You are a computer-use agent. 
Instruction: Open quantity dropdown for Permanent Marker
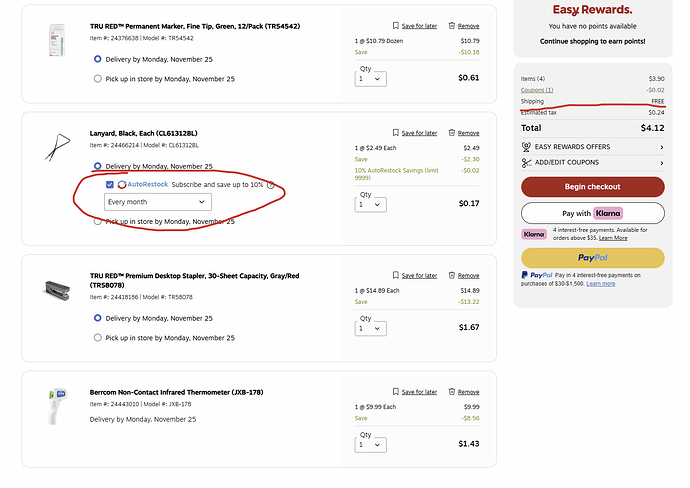[x=371, y=79]
